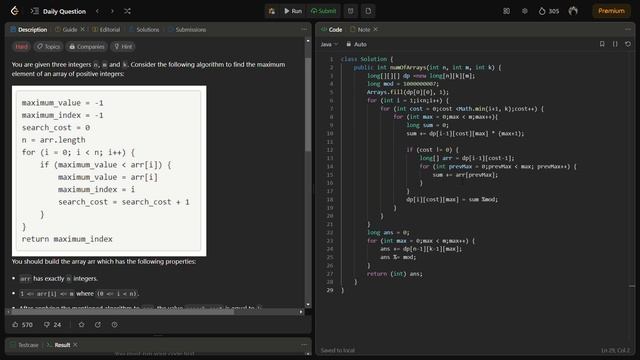Click the pseudocode block image

point(109,171)
